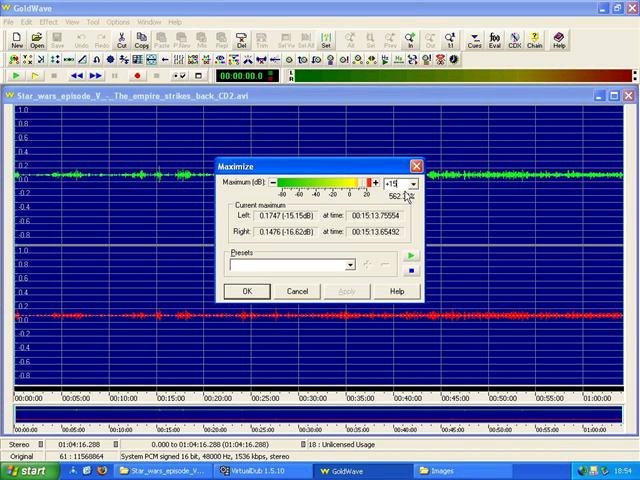
Task: Click the Hz with play arrow icon
Action: coord(385,60)
